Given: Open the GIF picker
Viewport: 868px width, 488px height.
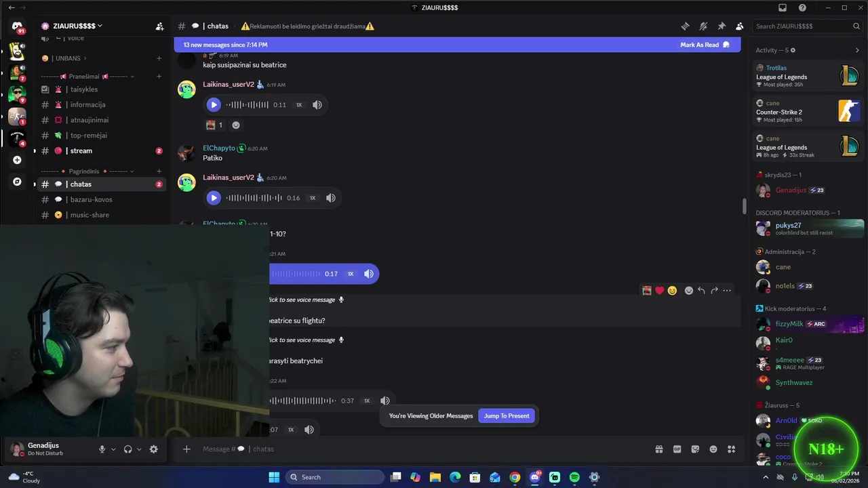Looking at the screenshot, I should tap(677, 449).
